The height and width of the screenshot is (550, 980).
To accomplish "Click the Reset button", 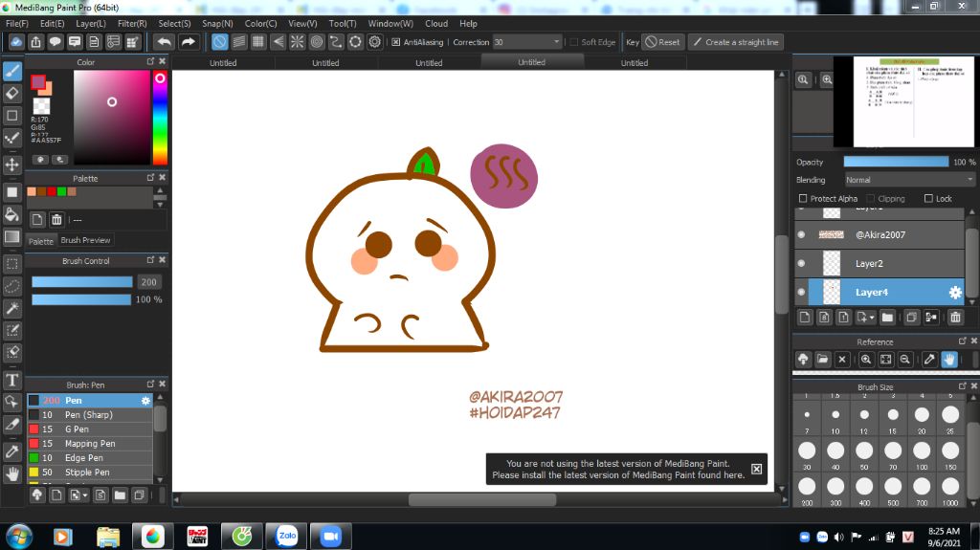I will [x=662, y=42].
